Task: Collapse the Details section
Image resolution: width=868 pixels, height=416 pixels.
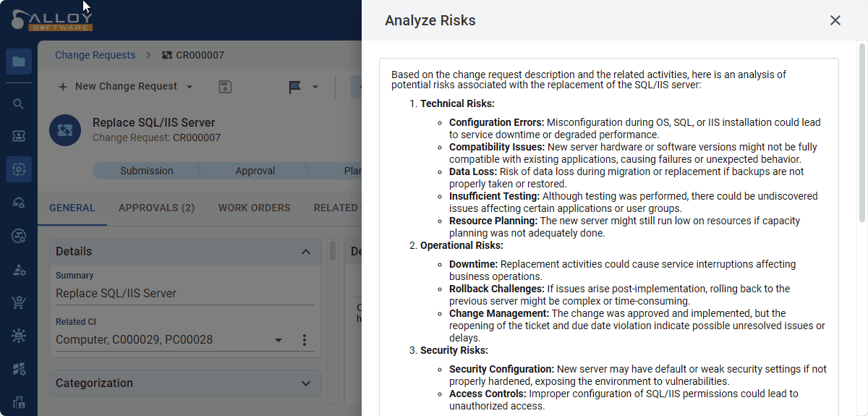Action: (x=306, y=252)
